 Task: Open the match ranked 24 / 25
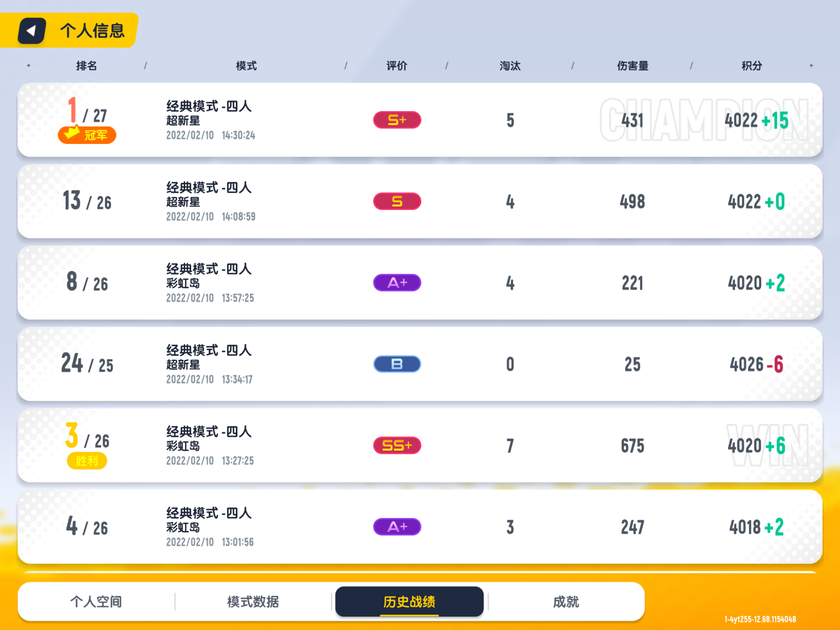pos(420,364)
